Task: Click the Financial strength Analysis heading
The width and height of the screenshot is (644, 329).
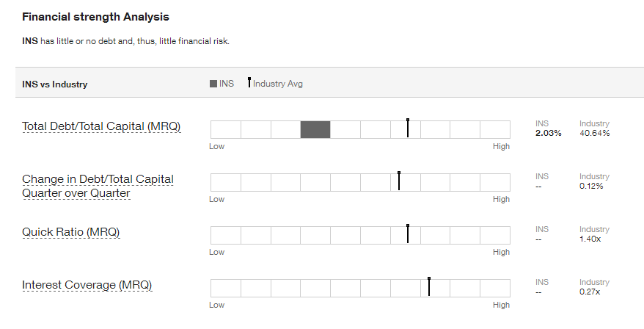Action: tap(95, 17)
